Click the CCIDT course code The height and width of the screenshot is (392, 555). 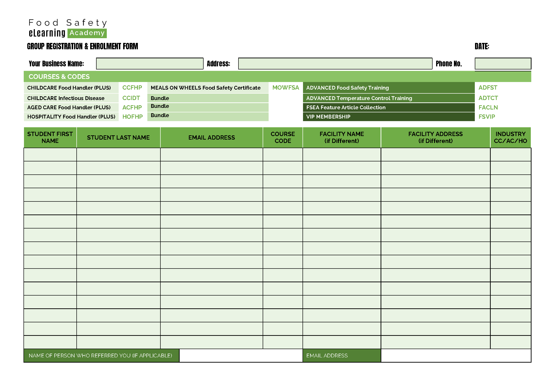131,98
